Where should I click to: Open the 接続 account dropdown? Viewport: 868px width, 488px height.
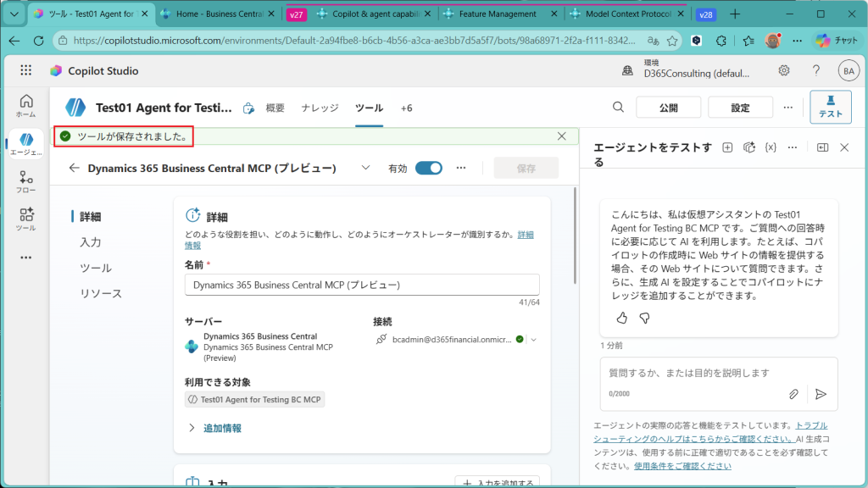(x=534, y=340)
